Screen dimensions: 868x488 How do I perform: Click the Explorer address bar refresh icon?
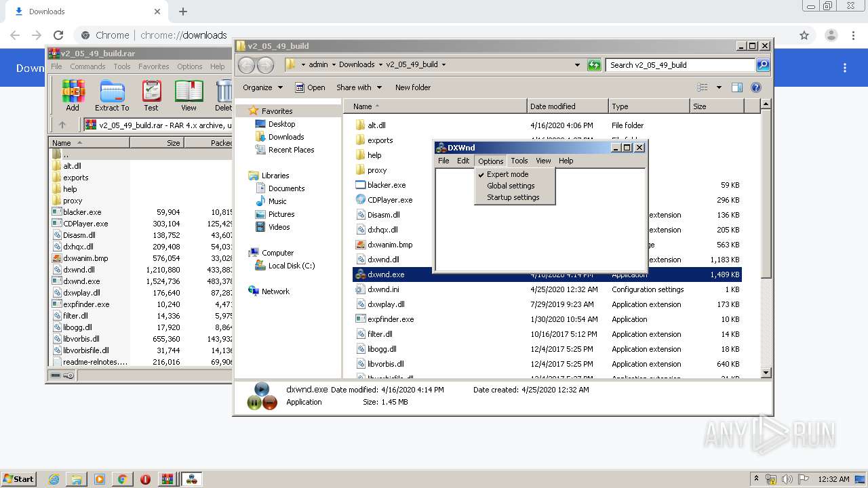coord(595,65)
